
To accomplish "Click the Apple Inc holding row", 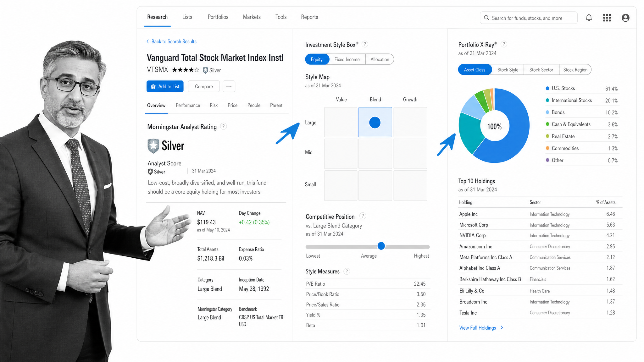I will [x=540, y=214].
